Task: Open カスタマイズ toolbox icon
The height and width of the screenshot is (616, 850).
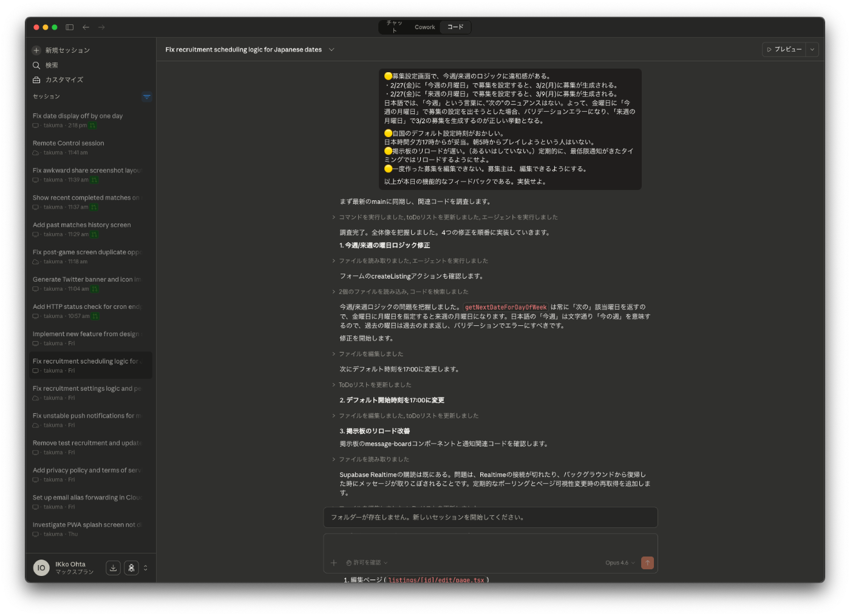Action: [x=36, y=80]
